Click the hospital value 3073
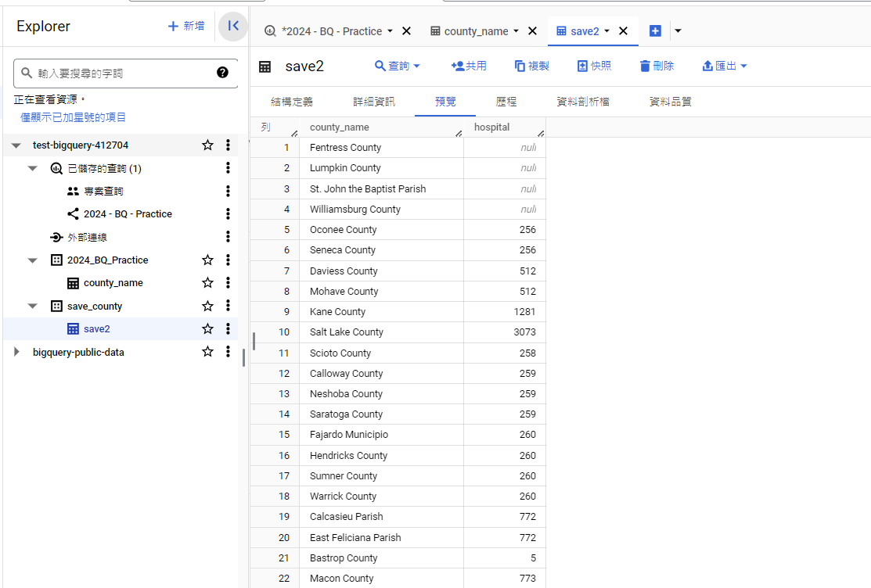871x588 pixels. point(524,332)
